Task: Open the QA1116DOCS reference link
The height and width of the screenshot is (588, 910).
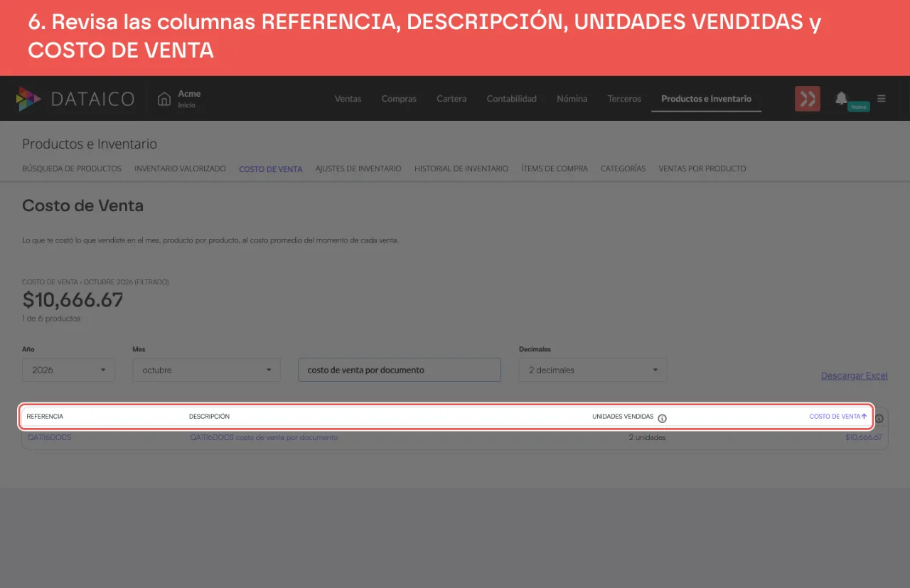Action: pyautogui.click(x=50, y=437)
